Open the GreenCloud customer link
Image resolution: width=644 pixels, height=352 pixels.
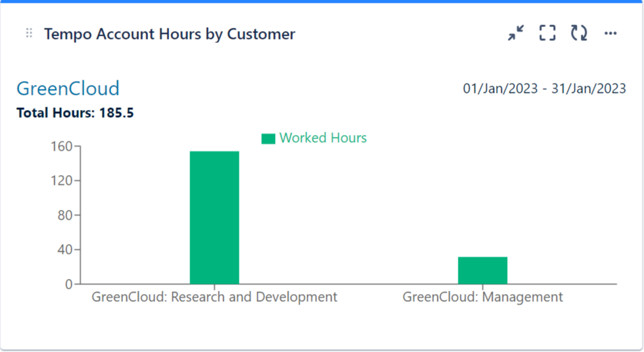coord(68,89)
